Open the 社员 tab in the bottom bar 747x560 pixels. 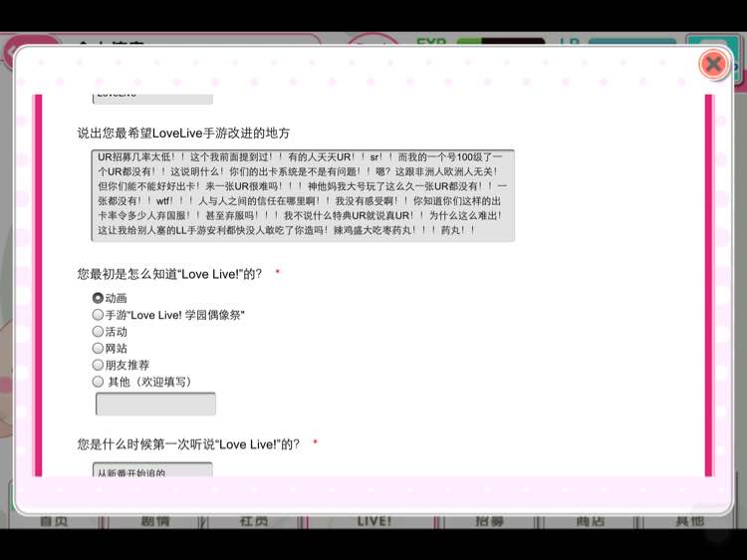(253, 521)
